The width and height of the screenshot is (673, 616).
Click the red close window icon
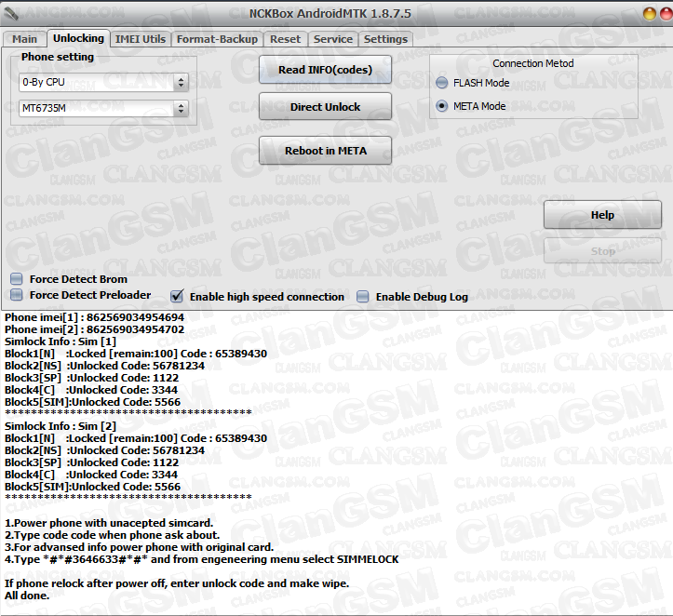666,14
